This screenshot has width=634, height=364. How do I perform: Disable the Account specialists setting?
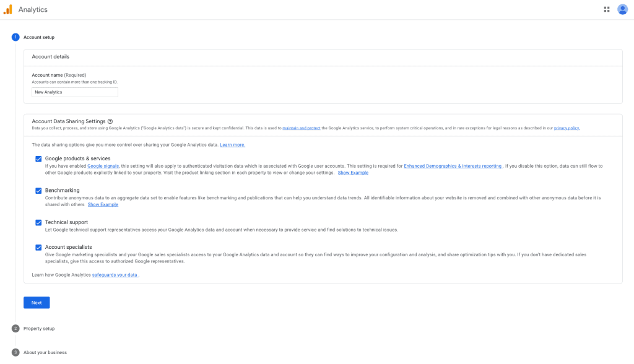tap(38, 246)
